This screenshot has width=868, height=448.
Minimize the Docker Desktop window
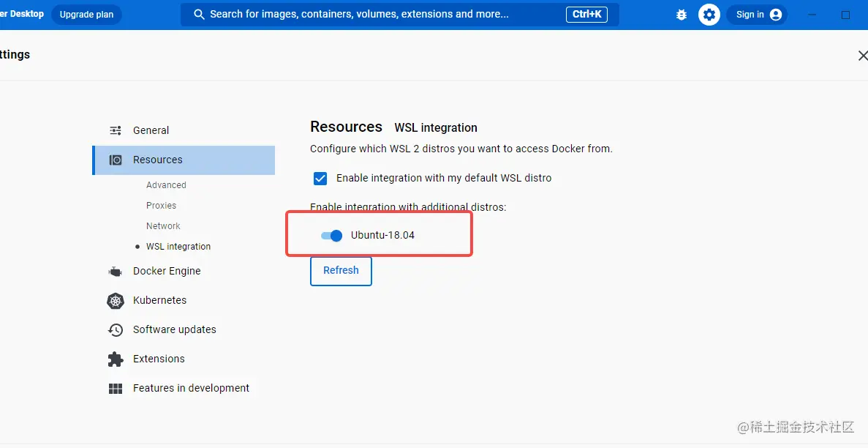tap(812, 15)
